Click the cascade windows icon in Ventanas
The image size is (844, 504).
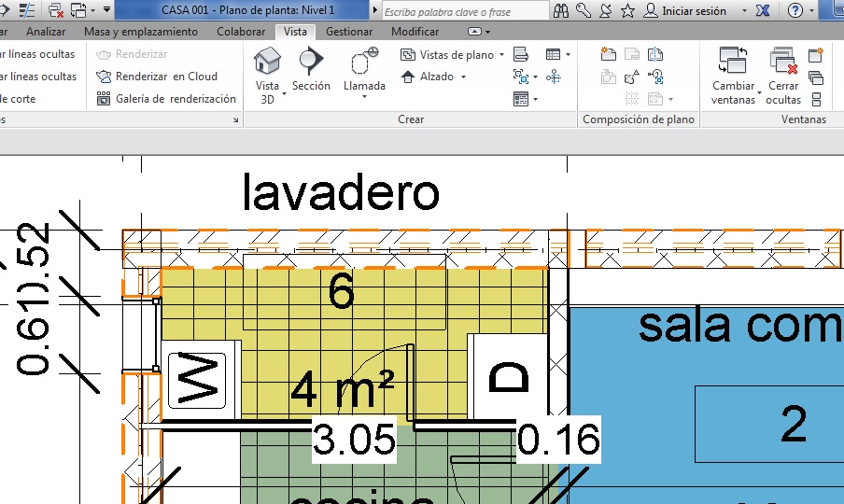coord(816,77)
